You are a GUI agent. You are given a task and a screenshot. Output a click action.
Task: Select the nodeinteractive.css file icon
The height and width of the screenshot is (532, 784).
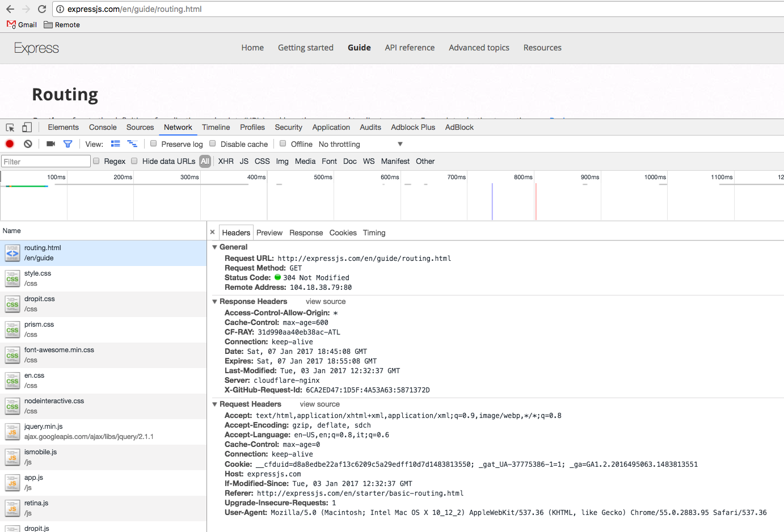[x=12, y=406]
